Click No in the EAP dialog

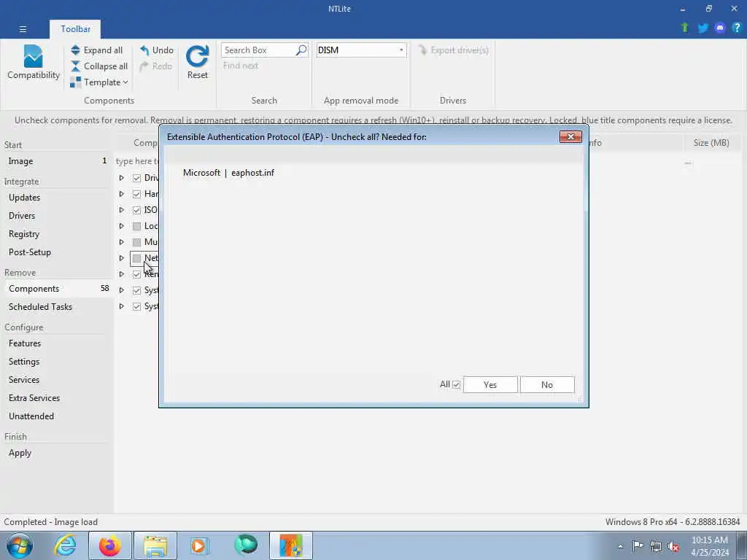[x=547, y=385]
